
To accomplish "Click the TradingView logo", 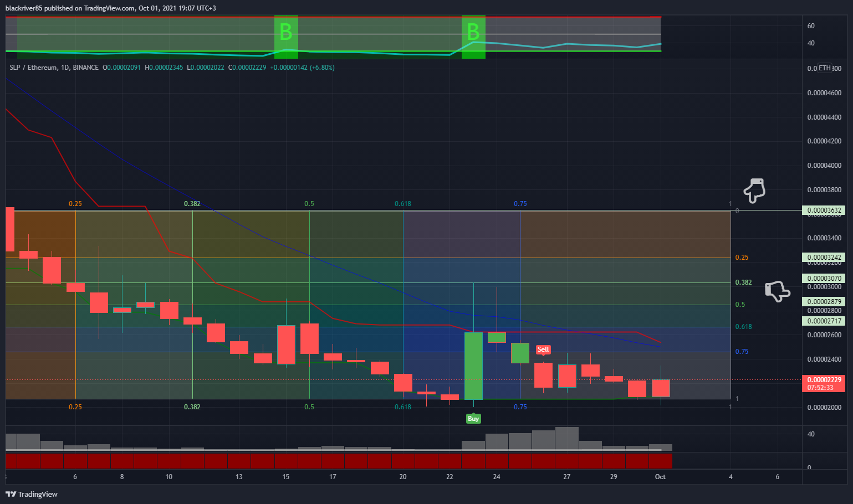I will [x=32, y=494].
